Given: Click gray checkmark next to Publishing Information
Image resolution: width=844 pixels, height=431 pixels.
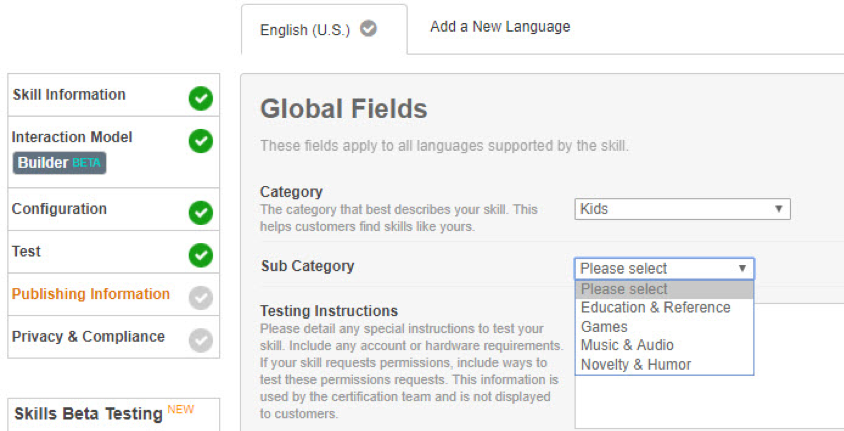Looking at the screenshot, I should click(x=201, y=297).
